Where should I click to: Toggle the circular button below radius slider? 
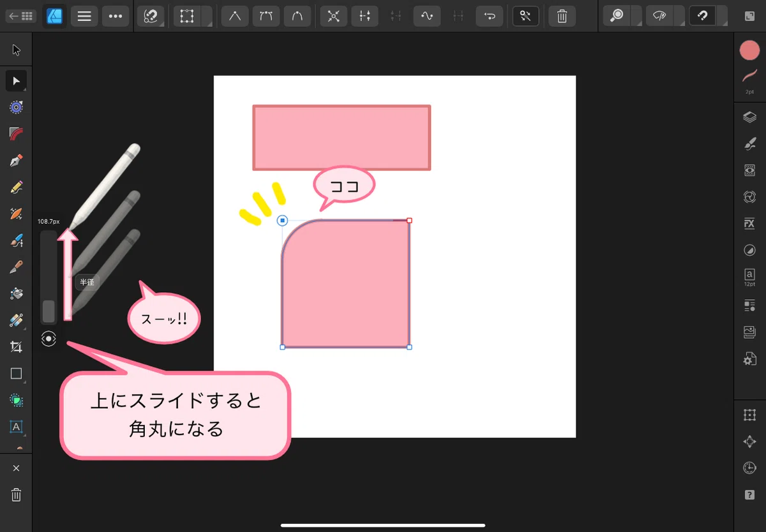pos(49,339)
